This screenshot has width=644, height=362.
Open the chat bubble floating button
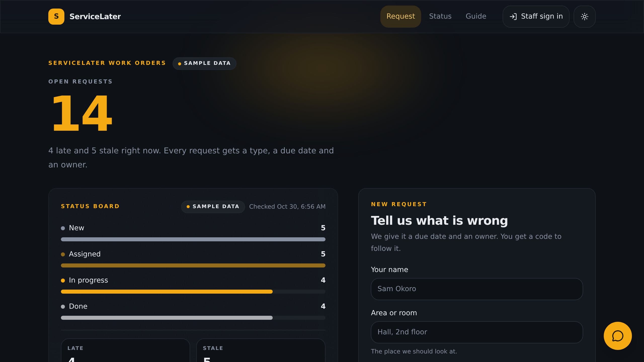coord(618,336)
